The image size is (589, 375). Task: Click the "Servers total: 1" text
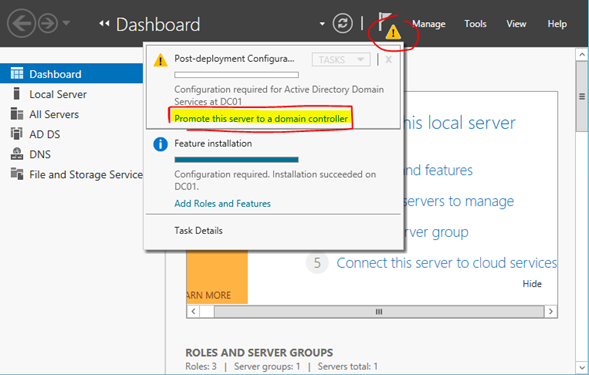tap(347, 366)
